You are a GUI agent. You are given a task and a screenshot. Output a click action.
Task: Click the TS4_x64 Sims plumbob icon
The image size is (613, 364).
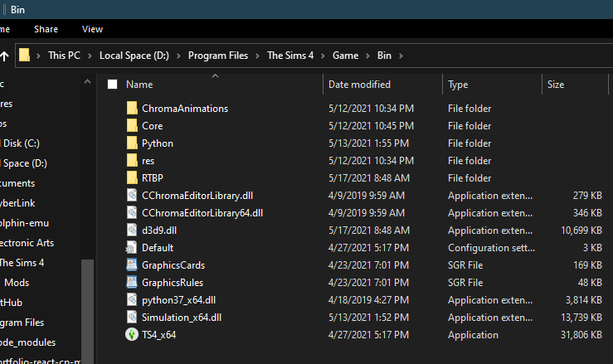click(x=132, y=335)
